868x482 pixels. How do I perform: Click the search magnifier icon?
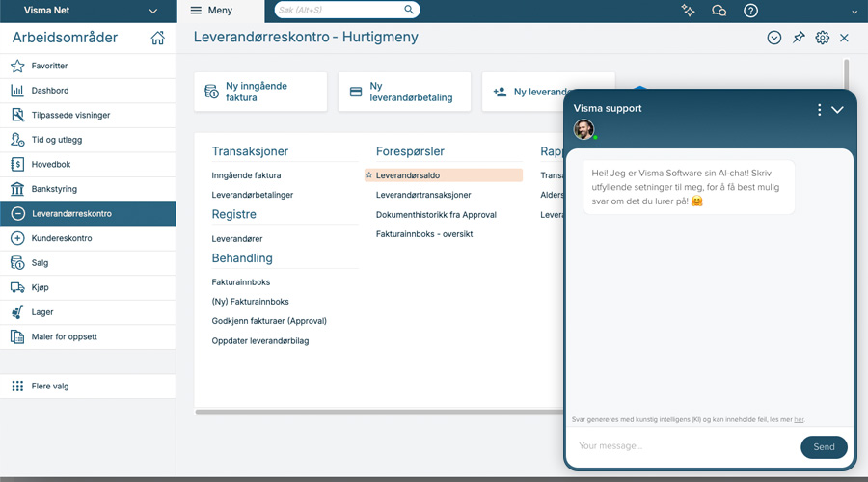[x=409, y=10]
